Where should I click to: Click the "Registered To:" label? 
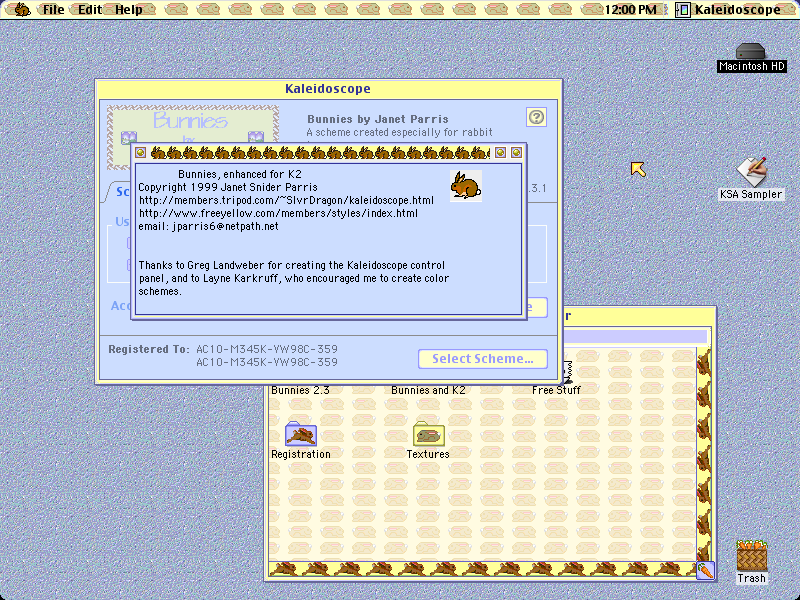tap(148, 349)
